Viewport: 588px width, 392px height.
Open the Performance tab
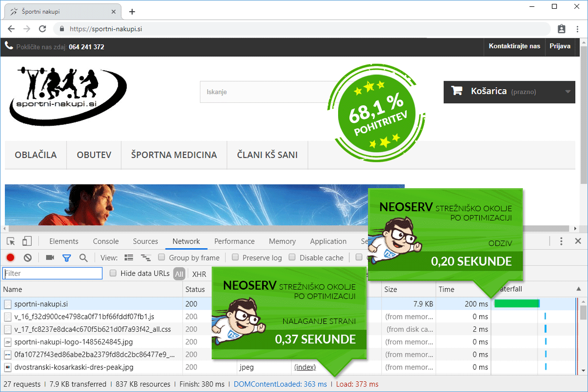point(234,241)
